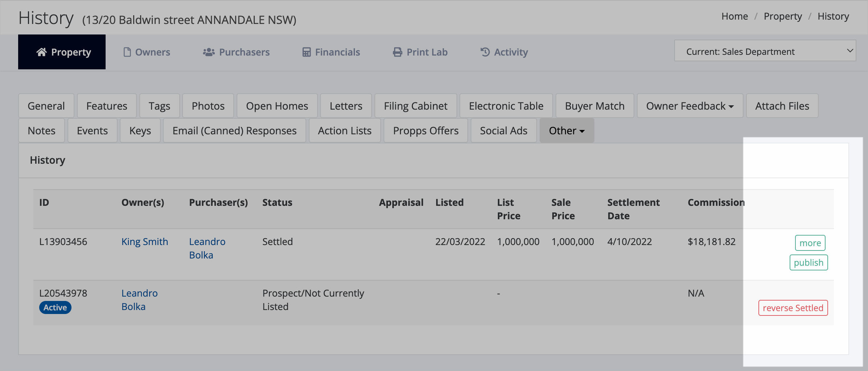Open the Property main tab
The height and width of the screenshot is (371, 868).
click(62, 52)
